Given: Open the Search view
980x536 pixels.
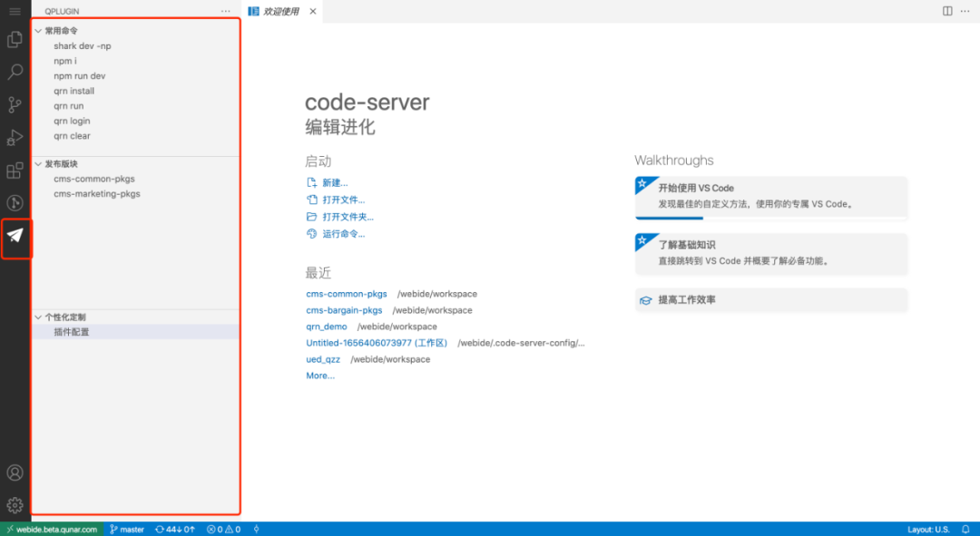Looking at the screenshot, I should click(15, 72).
